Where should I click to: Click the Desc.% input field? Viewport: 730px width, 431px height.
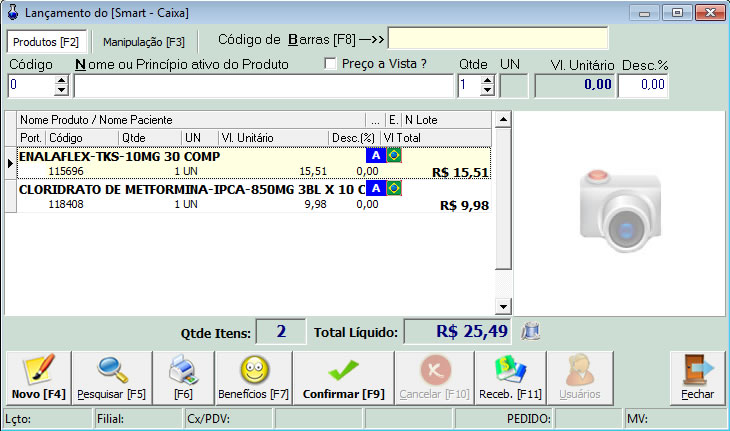[x=643, y=86]
